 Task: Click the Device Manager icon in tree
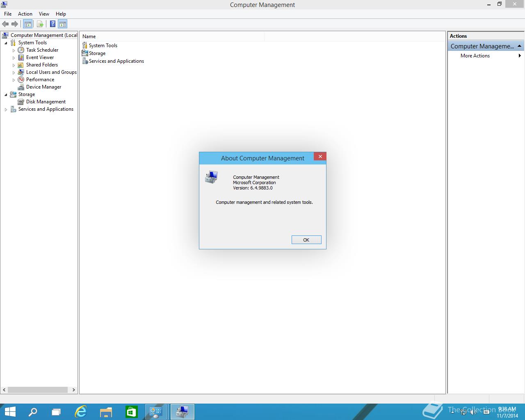coord(21,87)
